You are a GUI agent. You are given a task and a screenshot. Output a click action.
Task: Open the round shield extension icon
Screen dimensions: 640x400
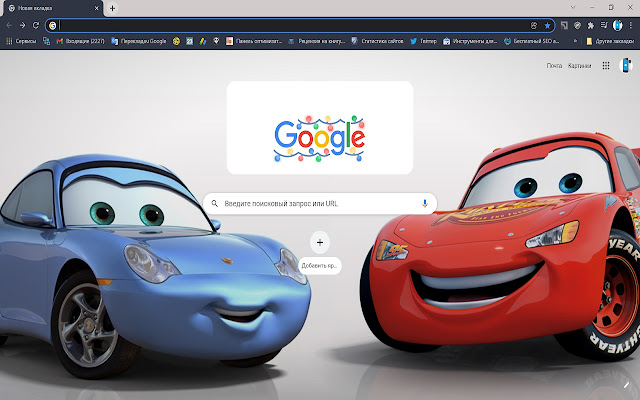pyautogui.click(x=577, y=25)
